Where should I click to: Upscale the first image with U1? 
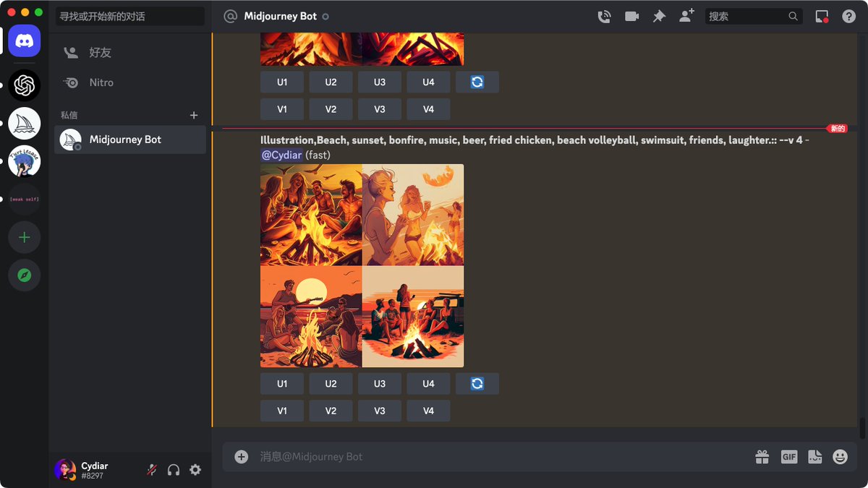coord(282,383)
